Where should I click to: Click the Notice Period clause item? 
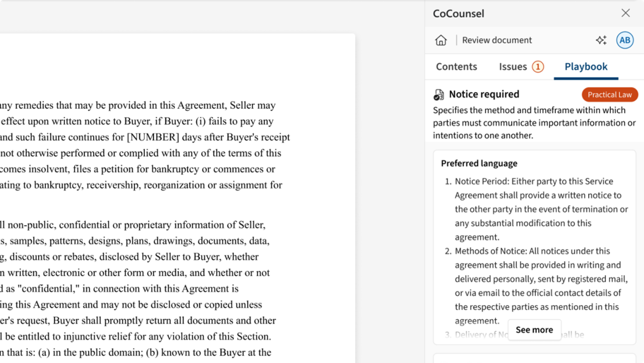(x=537, y=209)
